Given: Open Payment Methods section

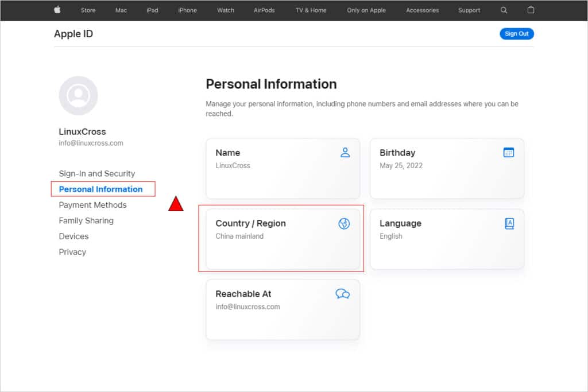Looking at the screenshot, I should (92, 205).
